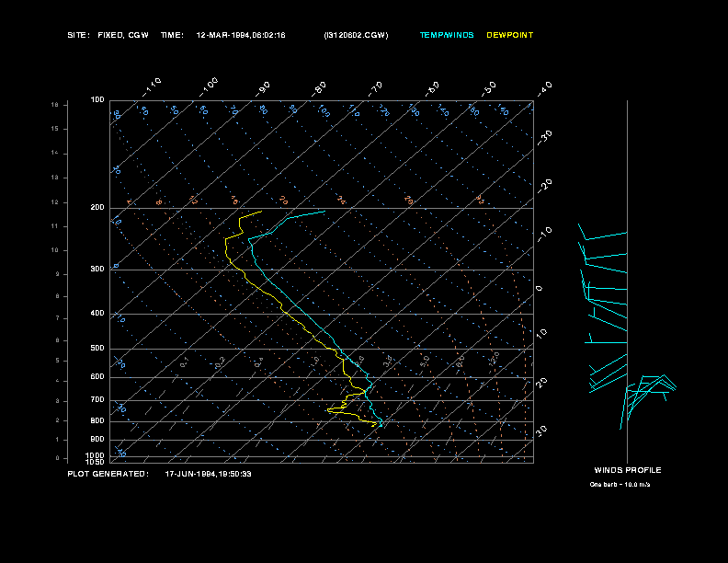Click the 11 tick on the left height scale
Viewport: 728px width, 563px height.
coord(55,226)
